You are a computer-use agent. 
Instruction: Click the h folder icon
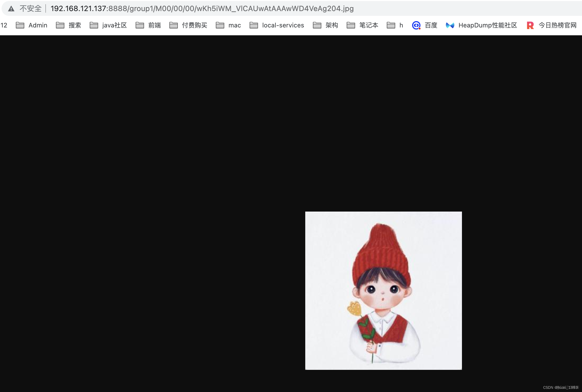[391, 25]
